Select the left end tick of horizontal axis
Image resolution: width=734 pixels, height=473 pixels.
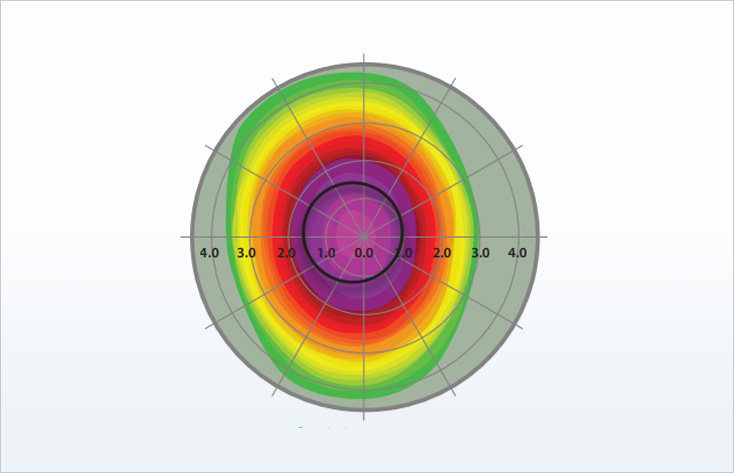185,237
